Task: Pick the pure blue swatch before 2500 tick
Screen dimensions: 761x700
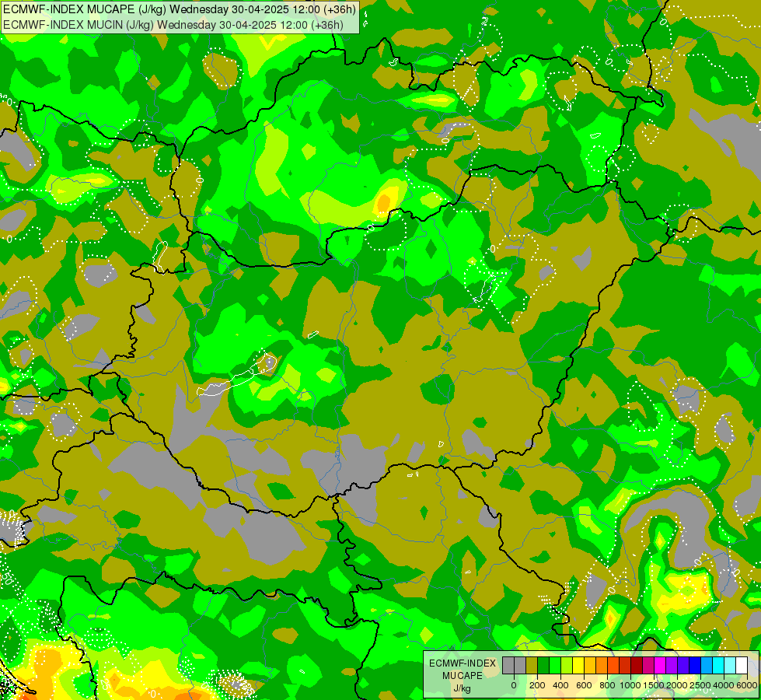Action: click(696, 666)
